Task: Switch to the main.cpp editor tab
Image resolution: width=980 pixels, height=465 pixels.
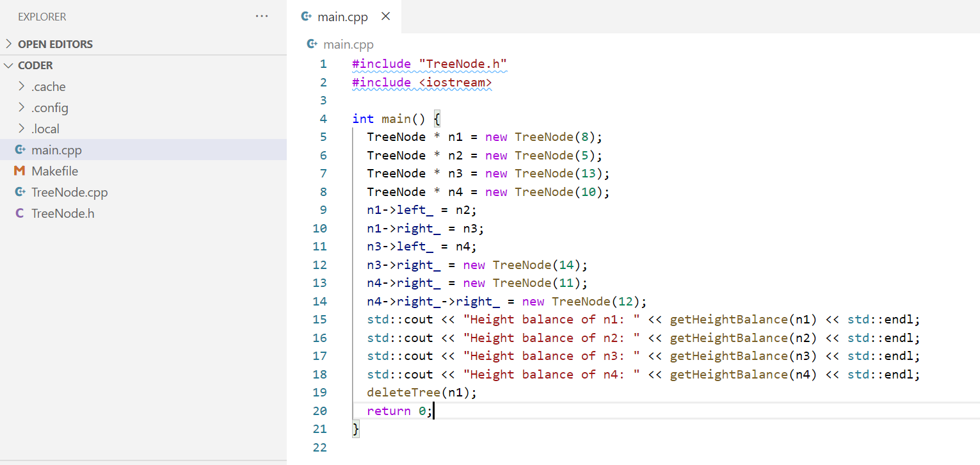Action: tap(344, 17)
